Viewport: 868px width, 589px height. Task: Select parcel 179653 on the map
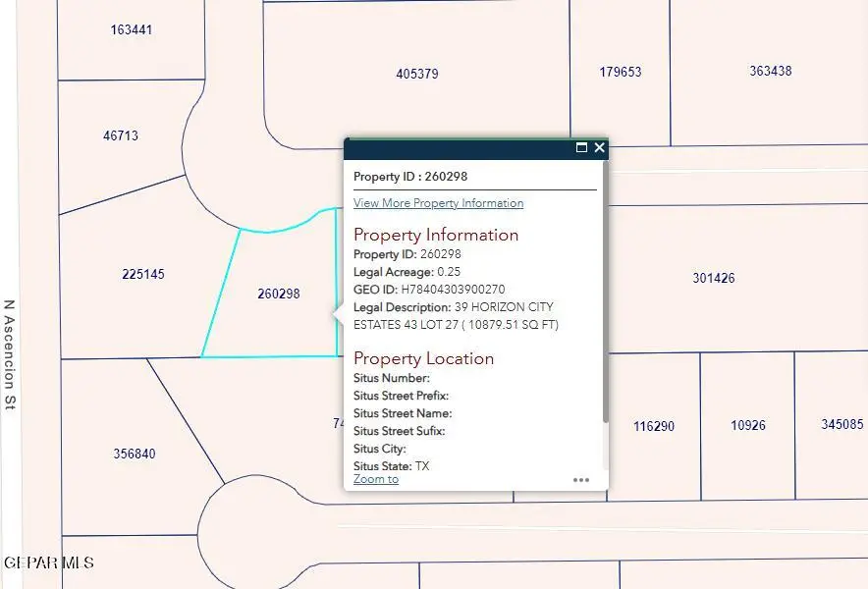pyautogui.click(x=622, y=71)
